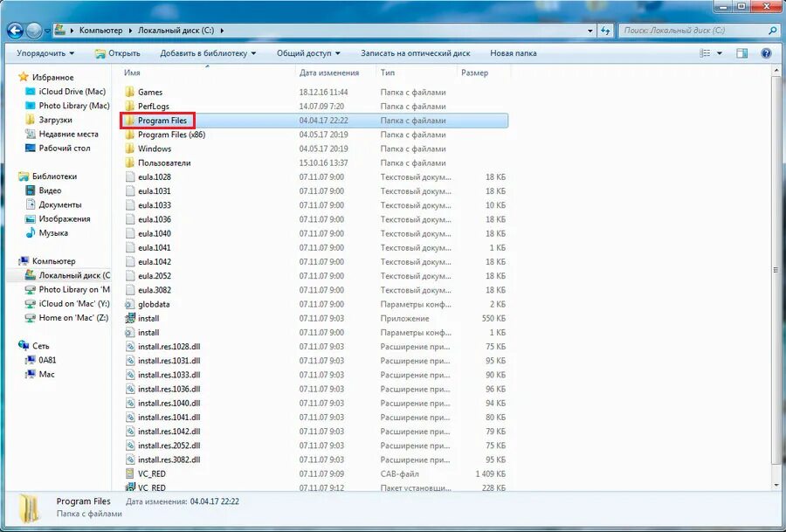
Task: Sort by the Имя column header
Action: click(x=132, y=73)
